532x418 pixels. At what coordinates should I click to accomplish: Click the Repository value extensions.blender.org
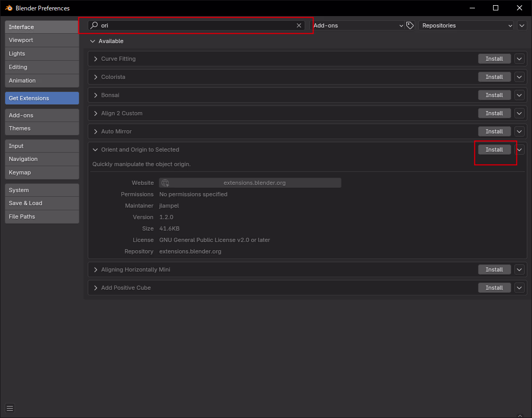[x=190, y=252]
